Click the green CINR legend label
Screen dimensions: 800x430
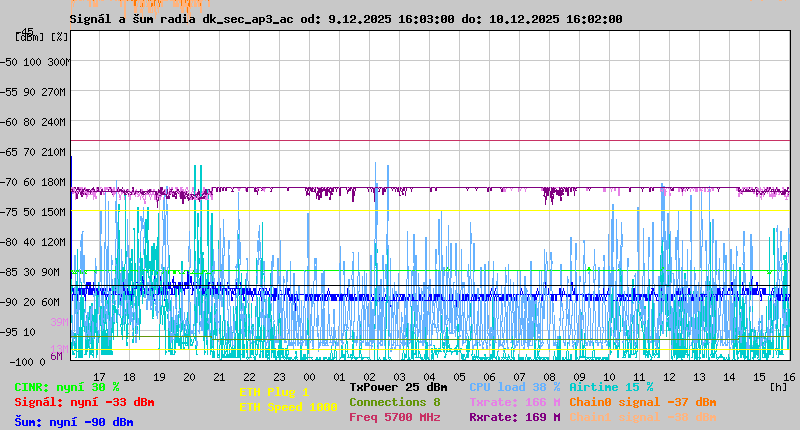tap(67, 387)
